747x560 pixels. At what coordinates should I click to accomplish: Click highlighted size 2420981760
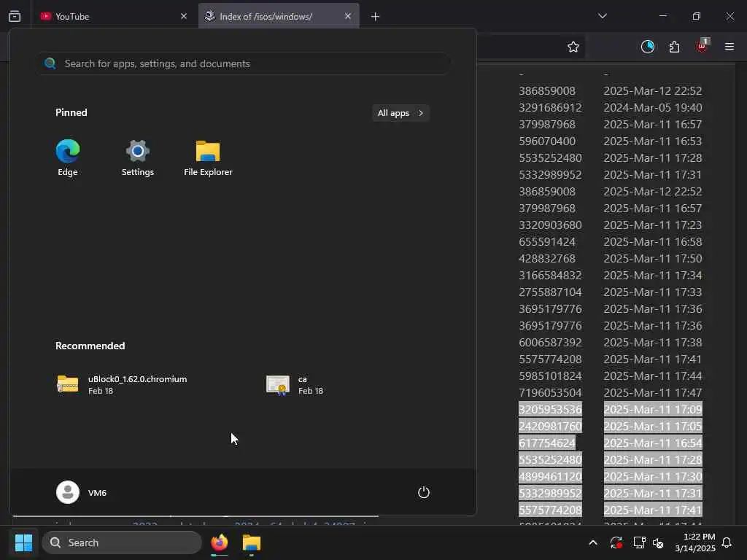(550, 426)
